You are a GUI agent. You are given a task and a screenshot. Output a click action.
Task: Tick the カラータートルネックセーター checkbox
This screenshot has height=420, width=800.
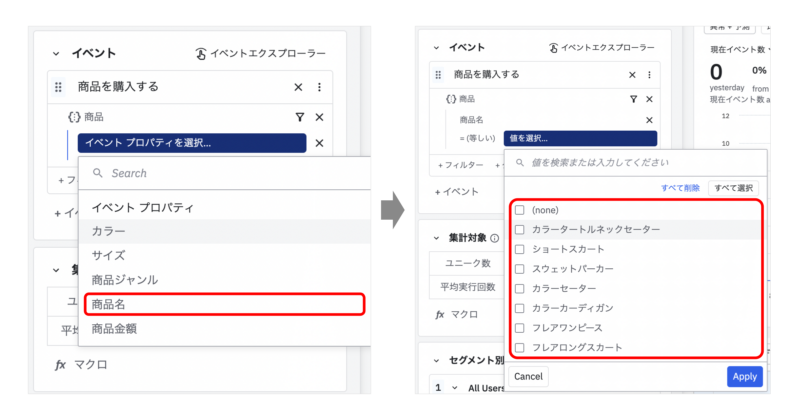519,229
